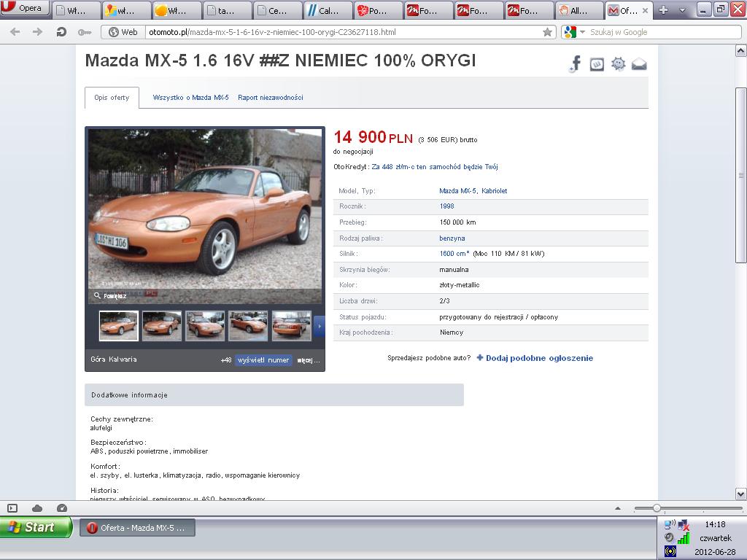The image size is (747, 560).
Task: Click the otomoto.pl address bar
Action: pyautogui.click(x=343, y=32)
